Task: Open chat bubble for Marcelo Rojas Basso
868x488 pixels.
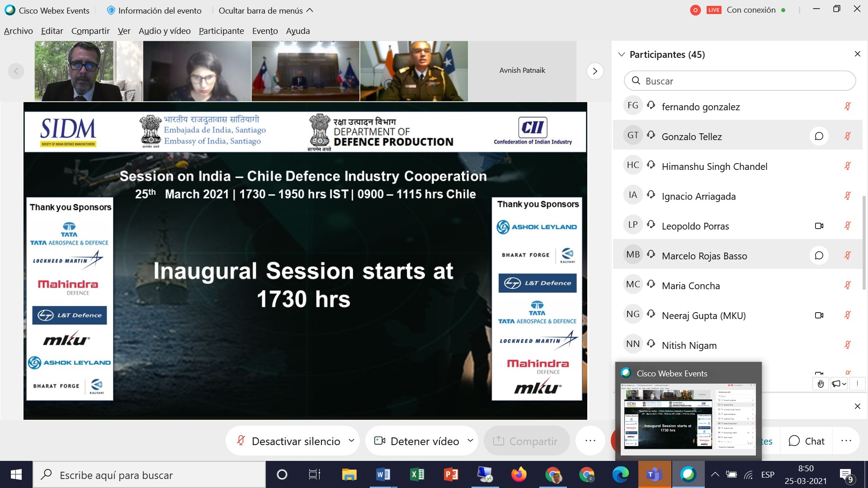Action: (819, 255)
